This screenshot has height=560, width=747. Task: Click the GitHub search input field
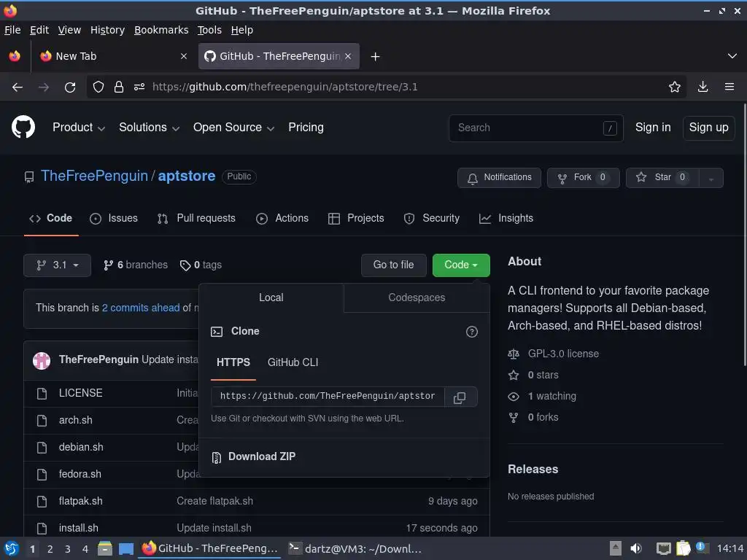(x=535, y=128)
